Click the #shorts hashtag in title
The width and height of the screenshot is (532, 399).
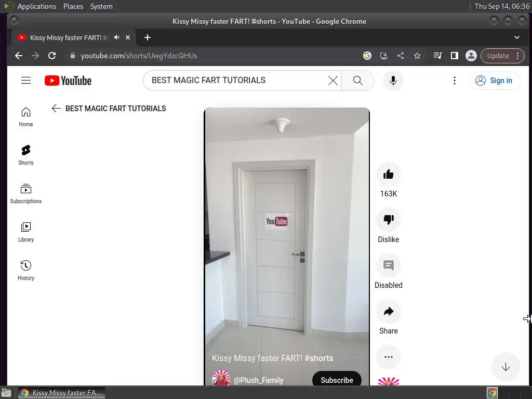click(x=319, y=358)
